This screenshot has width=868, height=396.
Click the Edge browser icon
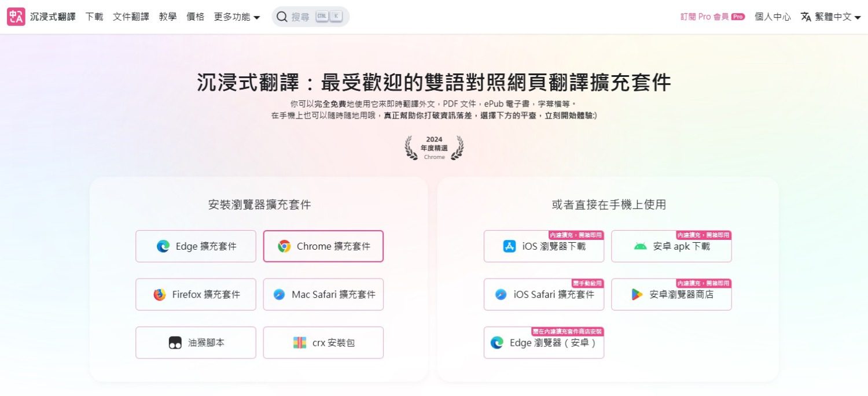(163, 246)
